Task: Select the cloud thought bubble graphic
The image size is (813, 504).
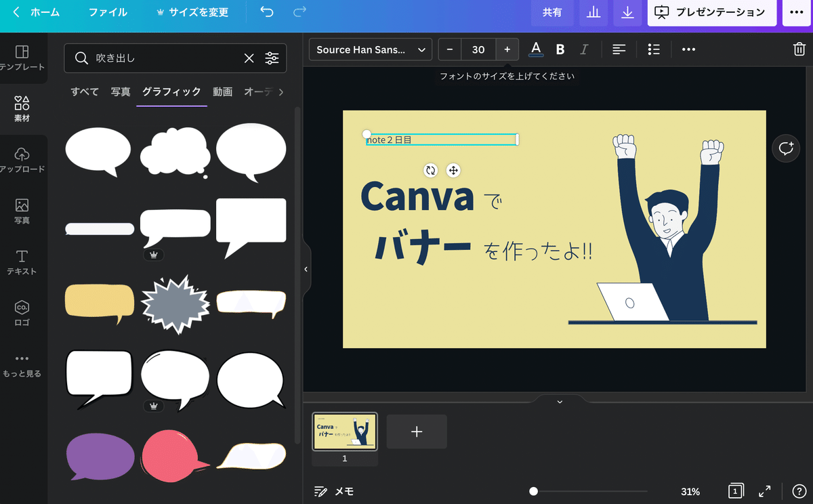Action: [x=175, y=152]
